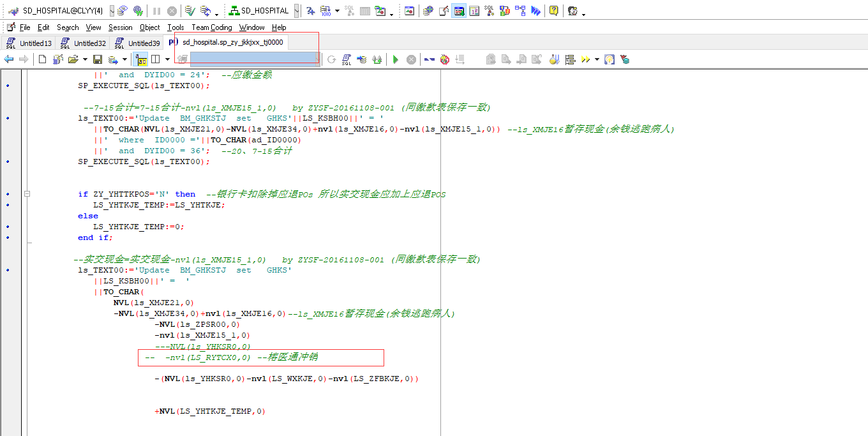Click the crossed-out bug icon
868x436 pixels.
445,59
